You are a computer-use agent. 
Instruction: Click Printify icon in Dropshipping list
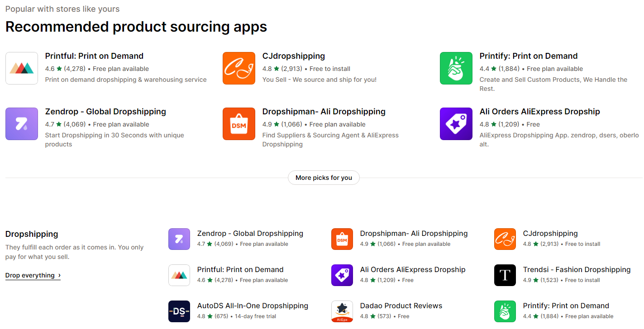[x=505, y=311]
